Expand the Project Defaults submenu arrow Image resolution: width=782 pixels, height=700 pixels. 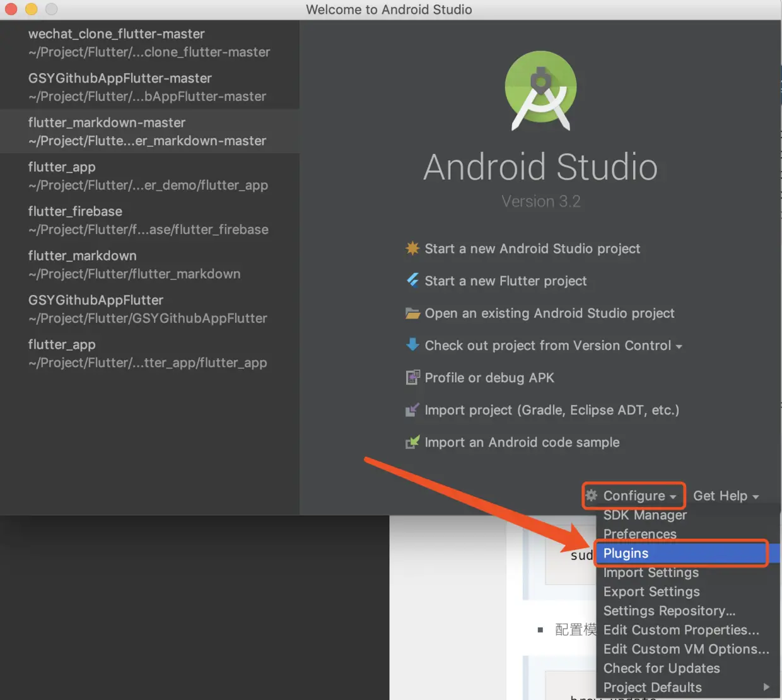(766, 687)
